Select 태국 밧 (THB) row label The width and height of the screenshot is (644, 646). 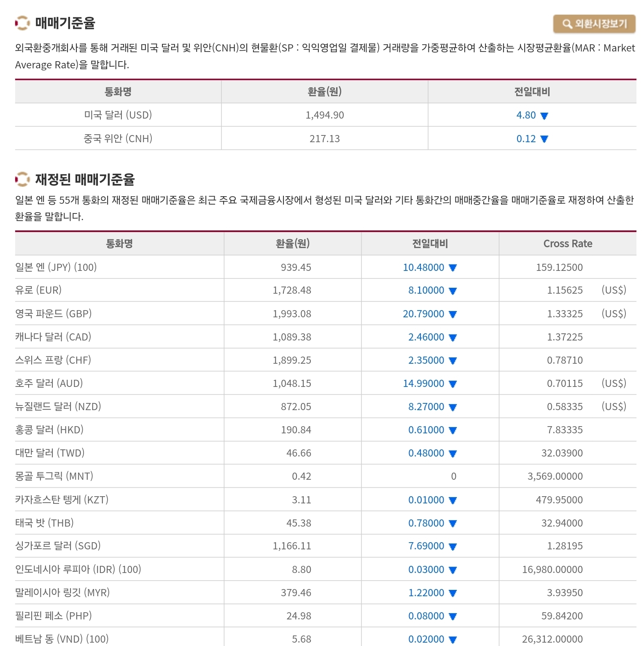[45, 523]
